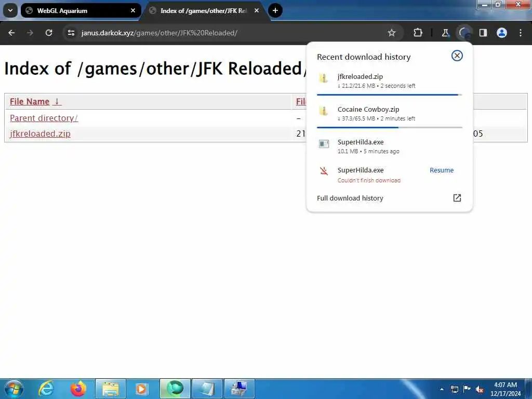This screenshot has width=532, height=399.
Task: Click the network tray icon
Action: click(454, 389)
